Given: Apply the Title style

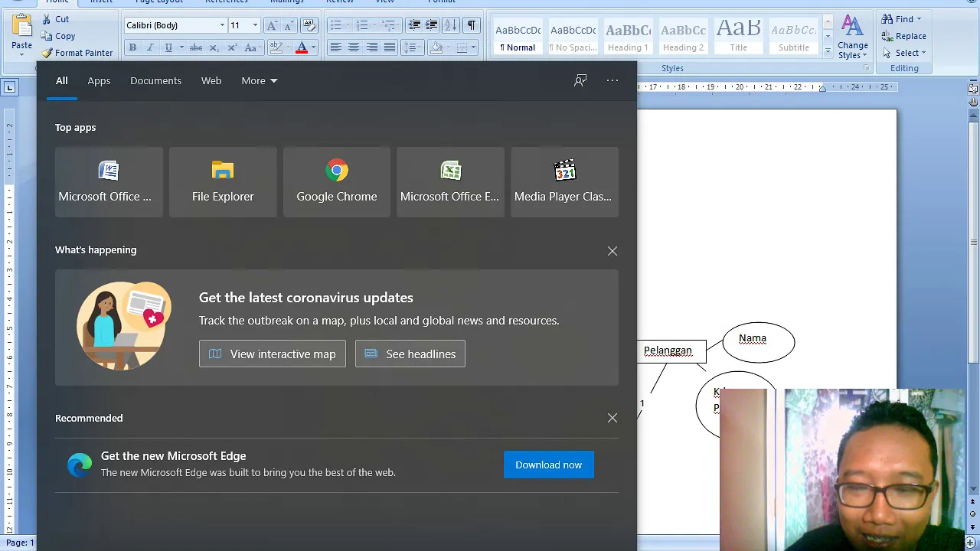Looking at the screenshot, I should click(739, 37).
